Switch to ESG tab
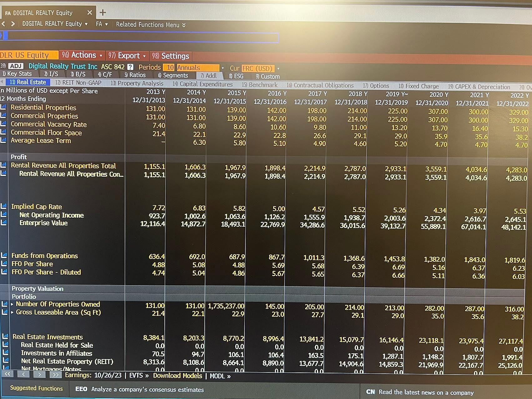The height and width of the screenshot is (399, 532). point(236,76)
